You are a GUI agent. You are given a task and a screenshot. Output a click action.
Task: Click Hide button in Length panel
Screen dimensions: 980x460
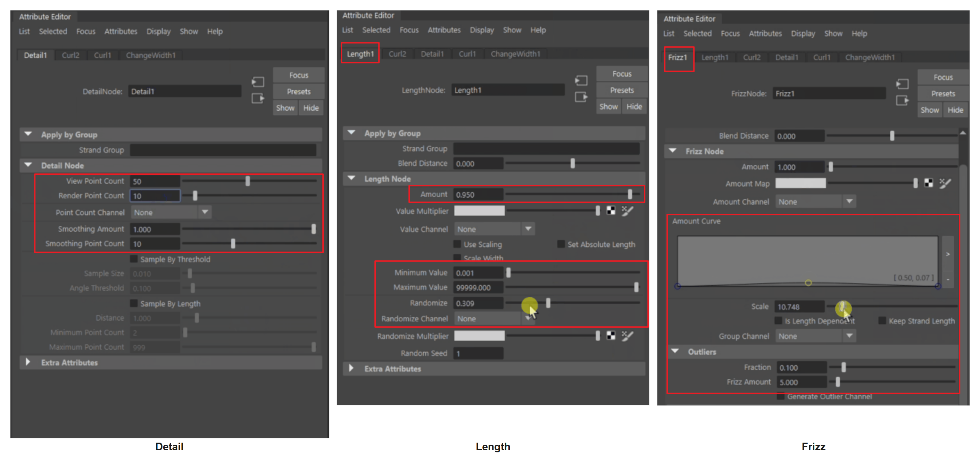tap(634, 107)
